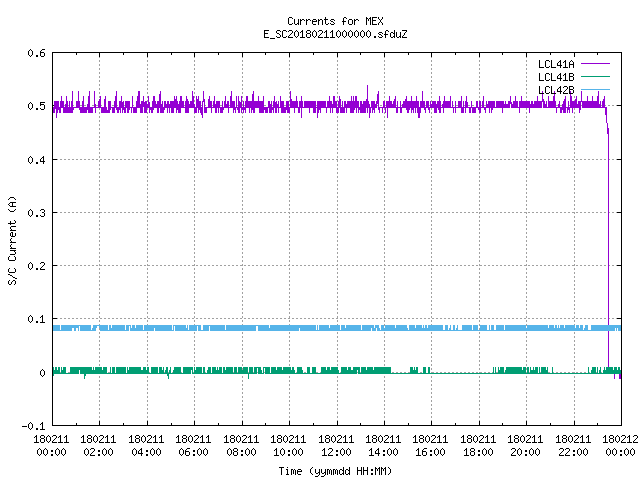Viewport: 640px width, 480px height.
Task: Click the 180211 02:00 x-axis tick label
Action: (98, 446)
